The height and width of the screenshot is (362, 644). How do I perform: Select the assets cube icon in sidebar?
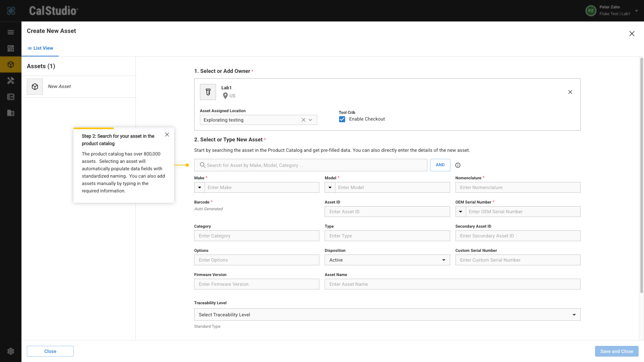pyautogui.click(x=11, y=64)
